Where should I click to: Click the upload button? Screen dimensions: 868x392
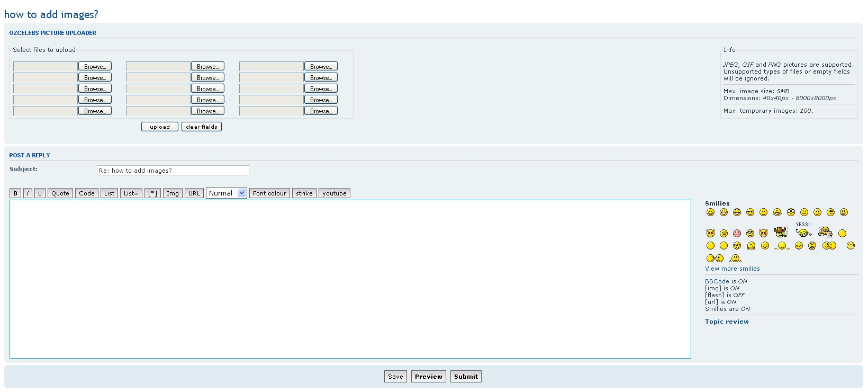[x=159, y=127]
